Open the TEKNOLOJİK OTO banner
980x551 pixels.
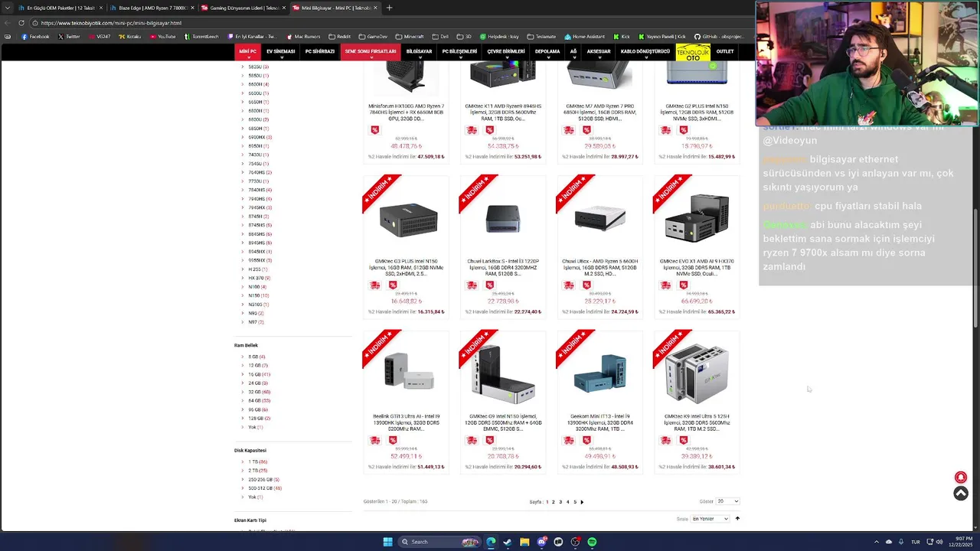(x=693, y=53)
